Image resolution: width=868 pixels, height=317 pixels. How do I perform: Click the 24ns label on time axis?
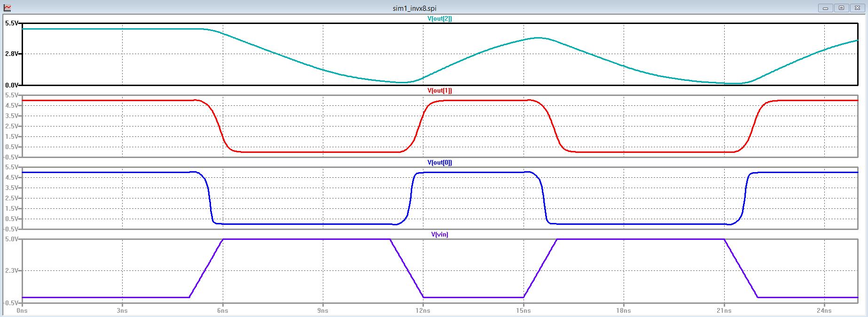coord(824,311)
